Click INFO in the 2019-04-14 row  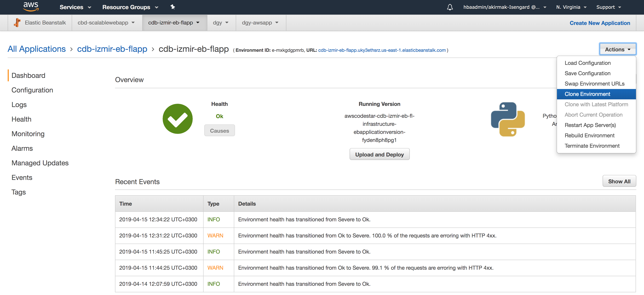214,284
